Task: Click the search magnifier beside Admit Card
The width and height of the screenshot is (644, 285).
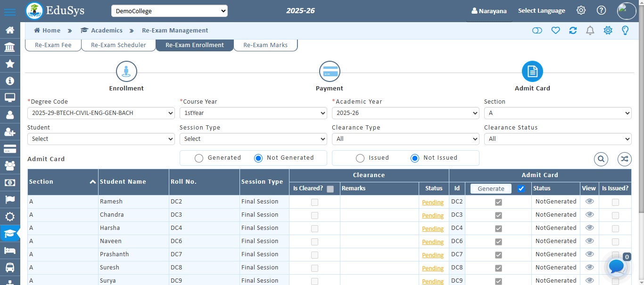Action: click(601, 159)
